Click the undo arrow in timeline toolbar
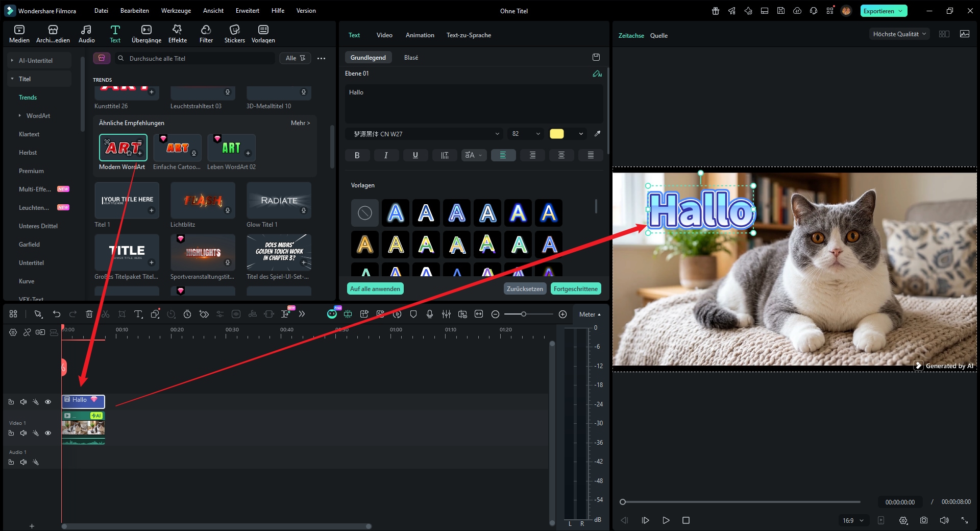The image size is (980, 531). (57, 314)
